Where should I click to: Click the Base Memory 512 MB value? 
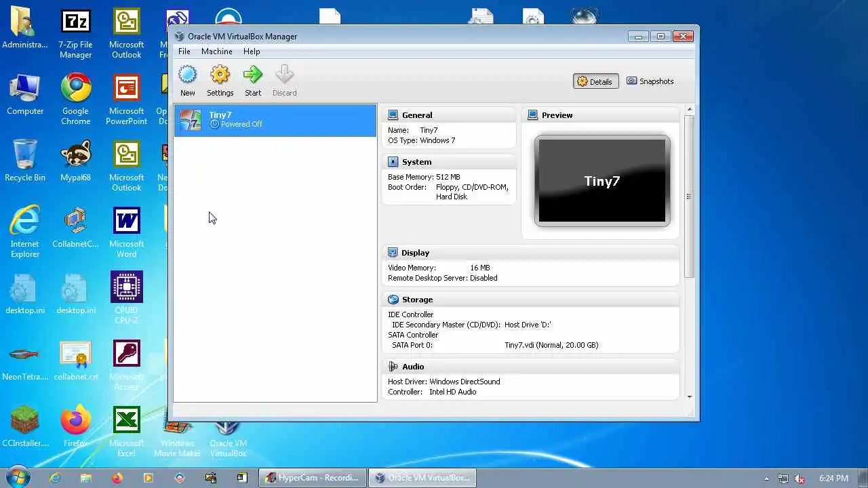[x=448, y=177]
